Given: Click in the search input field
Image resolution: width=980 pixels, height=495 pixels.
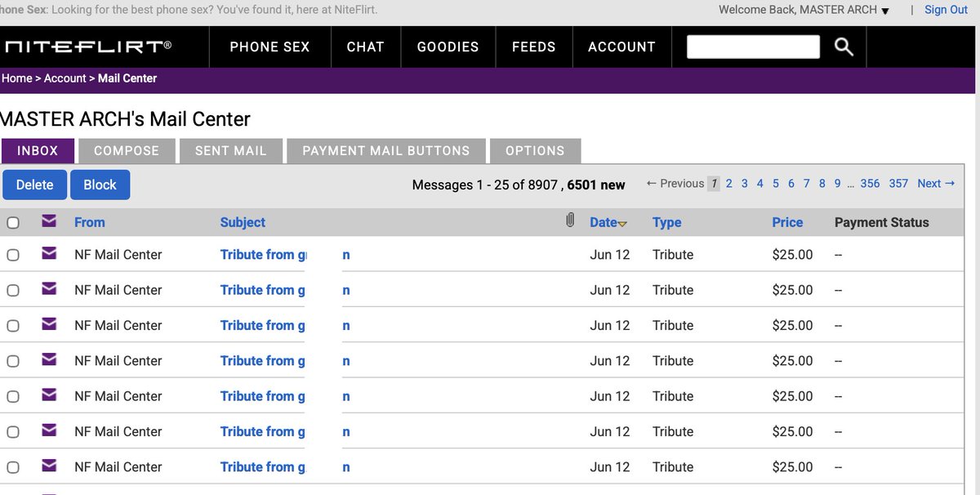Looking at the screenshot, I should 753,47.
